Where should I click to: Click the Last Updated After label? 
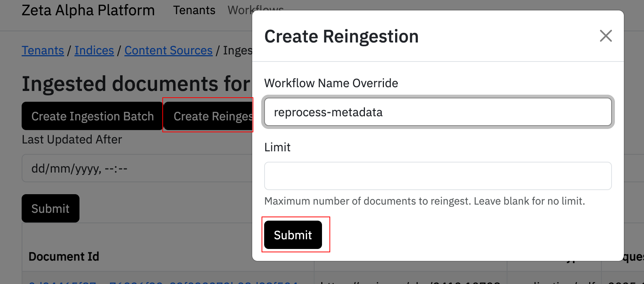(x=72, y=139)
